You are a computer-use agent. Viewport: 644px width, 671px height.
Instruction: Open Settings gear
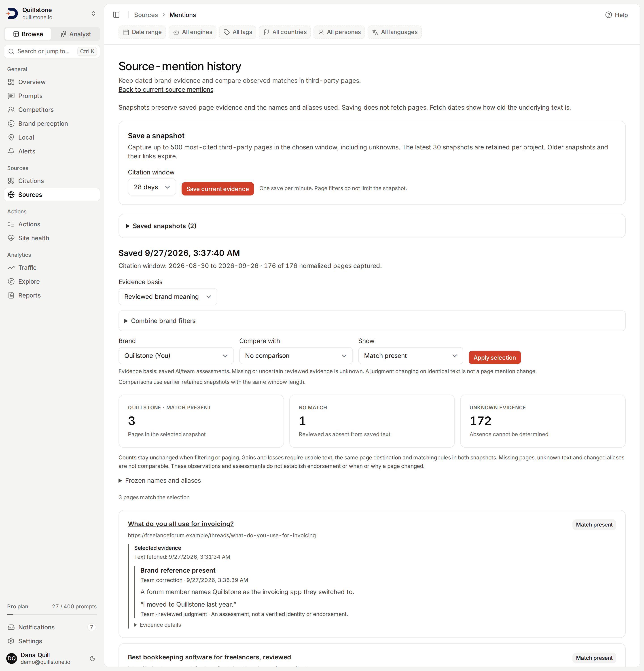pyautogui.click(x=52, y=641)
